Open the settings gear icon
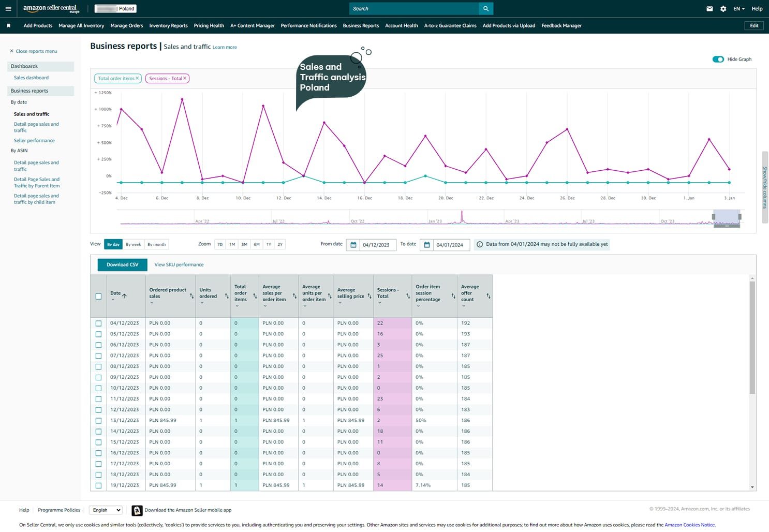The width and height of the screenshot is (769, 532). (723, 9)
